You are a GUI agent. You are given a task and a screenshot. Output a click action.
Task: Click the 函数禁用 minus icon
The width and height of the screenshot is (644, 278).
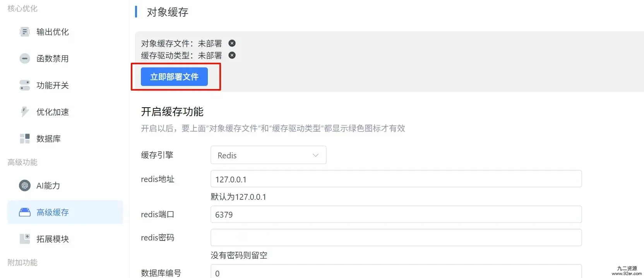click(x=25, y=58)
